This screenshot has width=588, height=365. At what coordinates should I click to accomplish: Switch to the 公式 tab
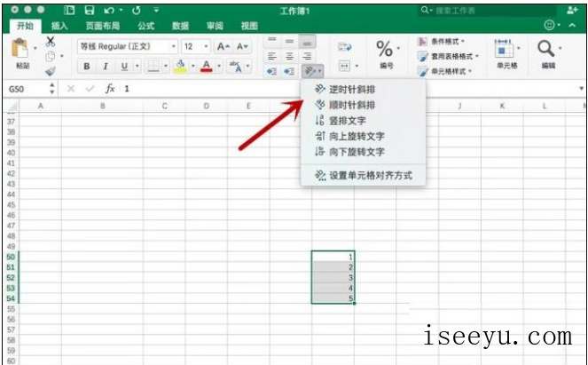click(x=145, y=26)
